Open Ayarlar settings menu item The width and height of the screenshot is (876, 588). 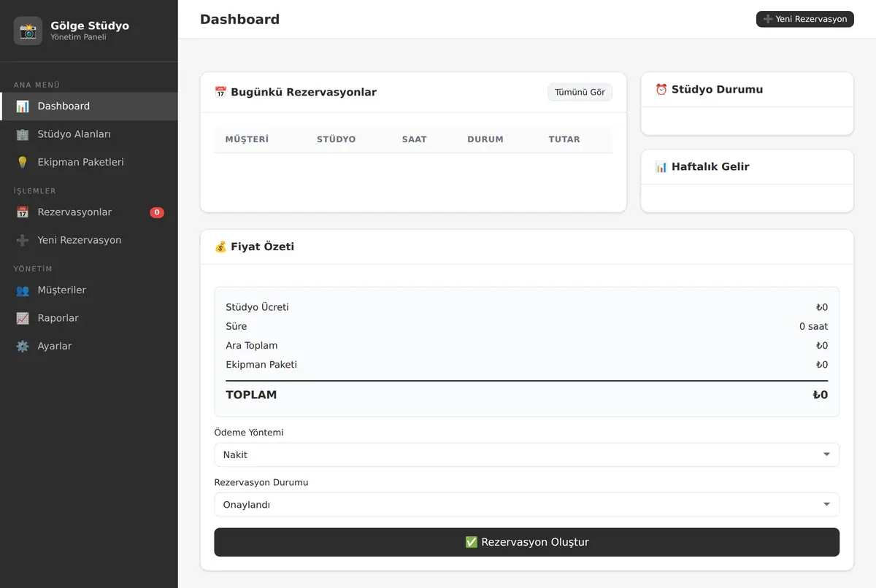click(x=89, y=346)
